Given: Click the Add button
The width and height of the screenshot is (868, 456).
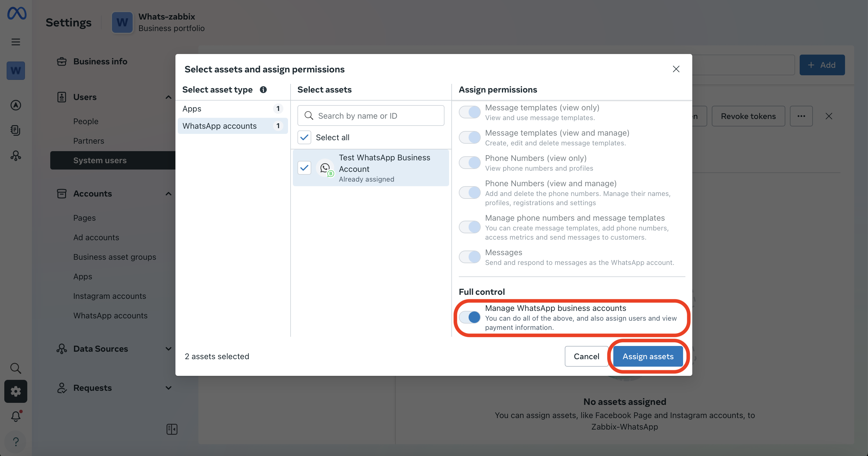Looking at the screenshot, I should [822, 65].
